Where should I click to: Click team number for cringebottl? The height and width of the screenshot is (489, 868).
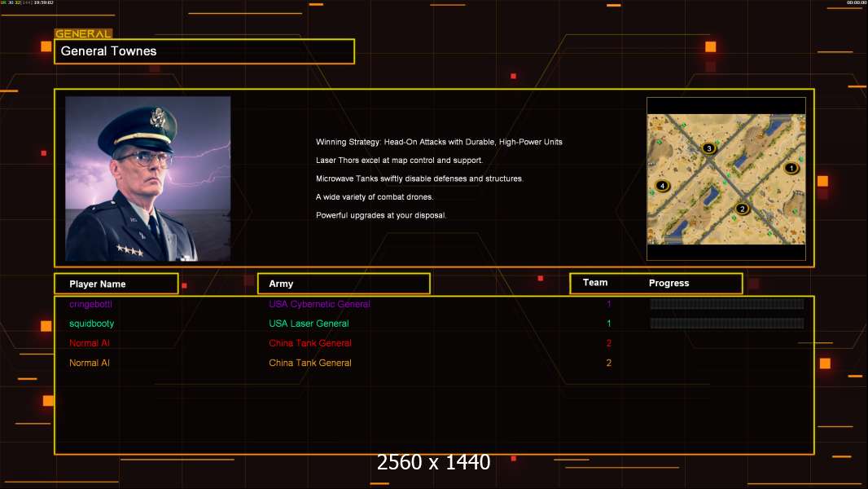608,304
